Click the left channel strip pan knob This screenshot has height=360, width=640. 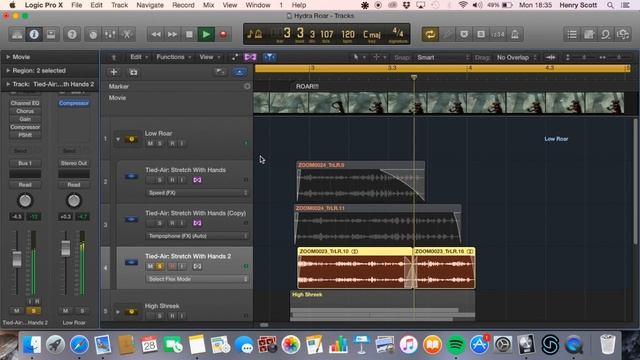coord(25,200)
